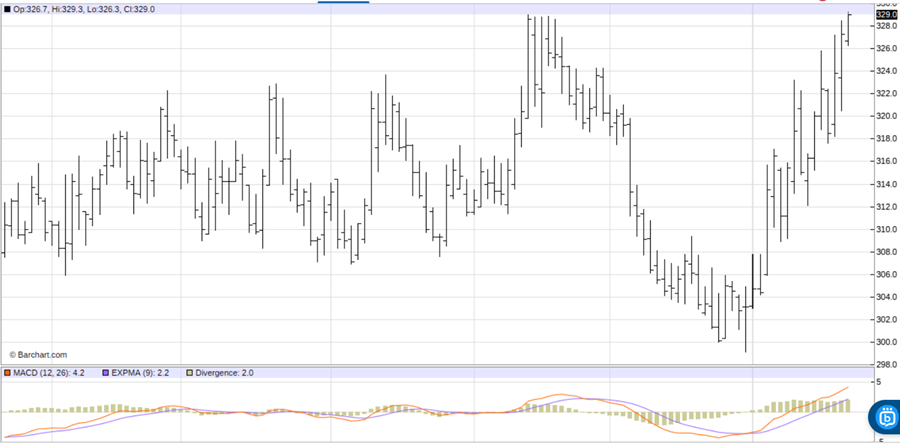
Task: Click the 'EXPMA (9): 2.2' legend label
Action: (x=139, y=373)
